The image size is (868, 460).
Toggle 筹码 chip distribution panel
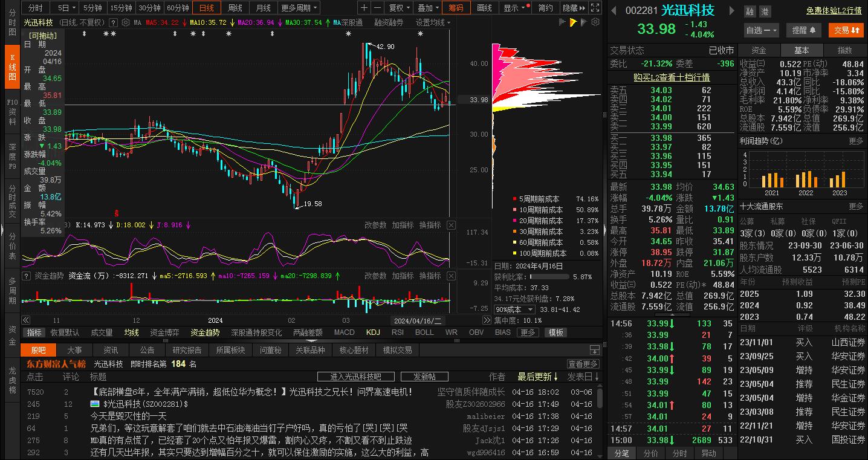coord(456,8)
